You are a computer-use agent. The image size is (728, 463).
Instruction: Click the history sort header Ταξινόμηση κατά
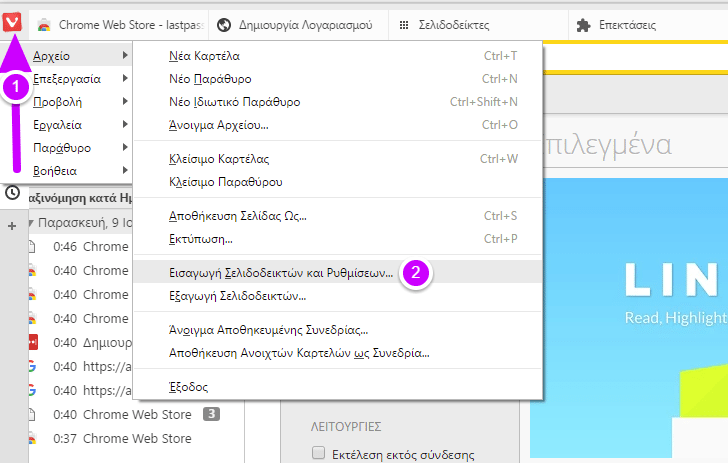tap(81, 198)
